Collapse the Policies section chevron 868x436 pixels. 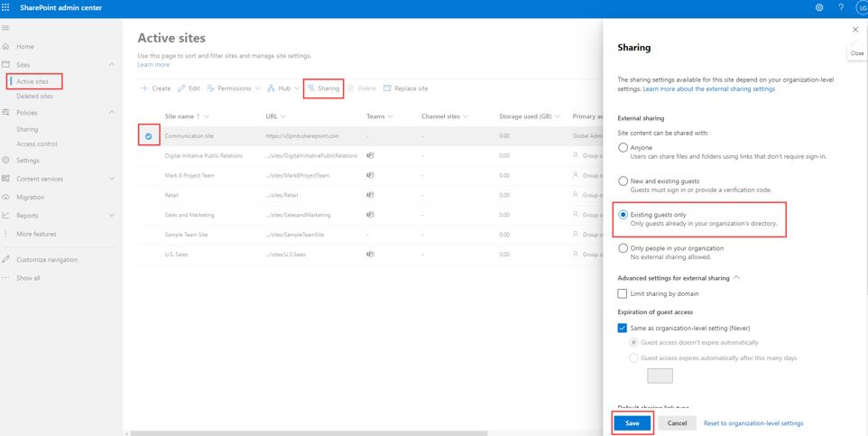[x=112, y=113]
